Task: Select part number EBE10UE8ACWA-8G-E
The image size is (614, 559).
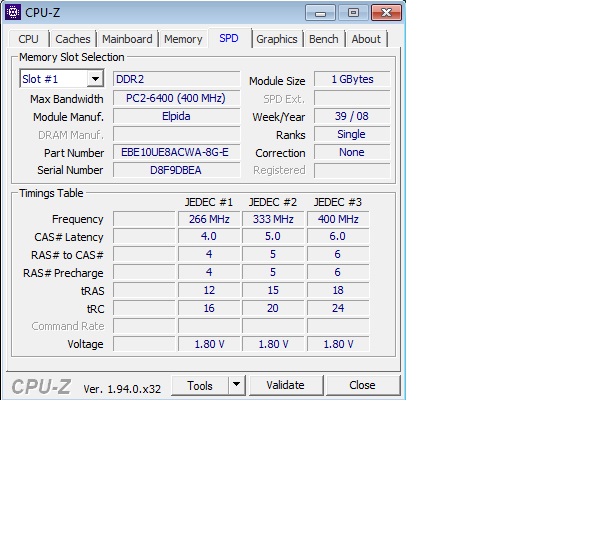Action: 177,152
